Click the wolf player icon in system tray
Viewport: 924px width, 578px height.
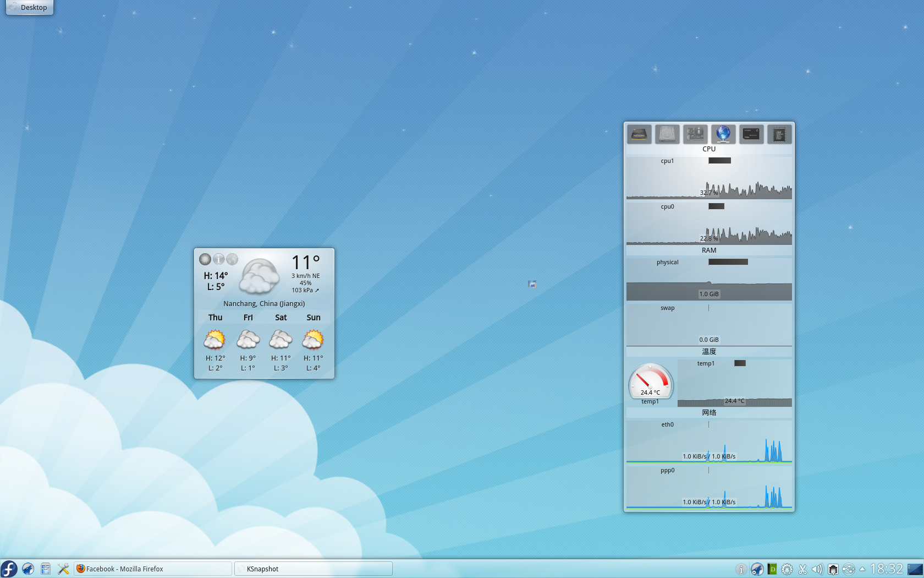tap(757, 569)
